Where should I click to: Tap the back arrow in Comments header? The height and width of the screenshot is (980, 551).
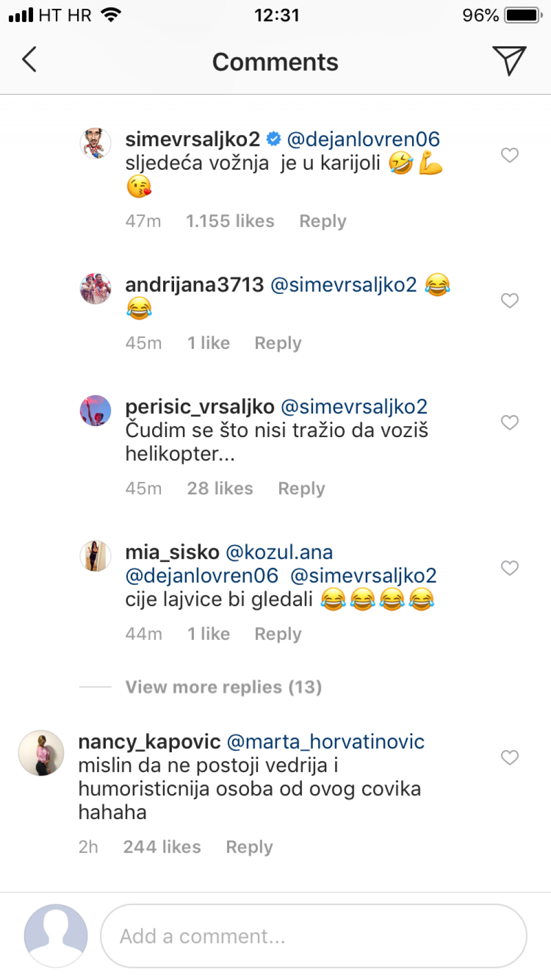pyautogui.click(x=29, y=60)
